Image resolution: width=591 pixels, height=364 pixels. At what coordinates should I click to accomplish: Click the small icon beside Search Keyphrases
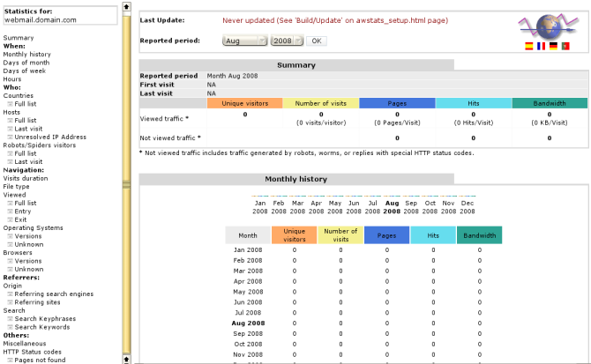11,319
